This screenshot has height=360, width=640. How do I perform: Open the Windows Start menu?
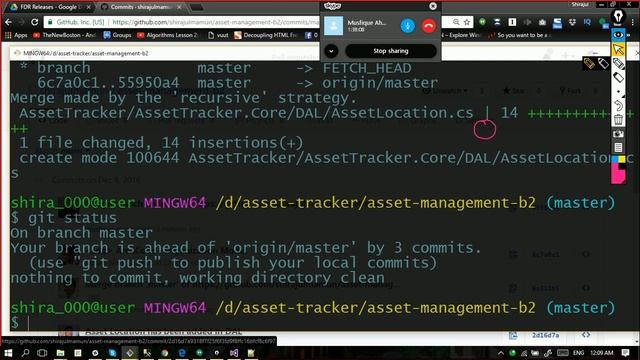pos(8,353)
